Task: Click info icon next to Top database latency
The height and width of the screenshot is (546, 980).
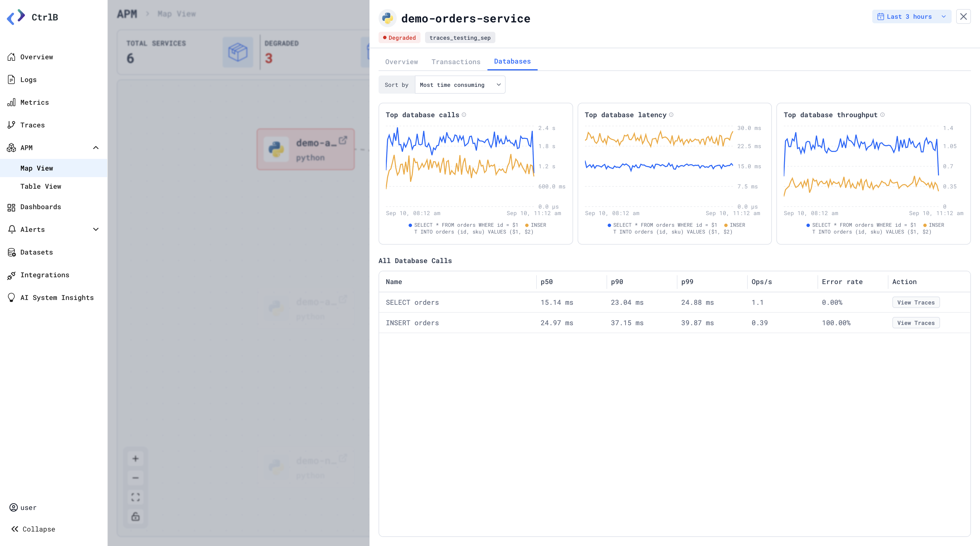Action: click(x=671, y=115)
